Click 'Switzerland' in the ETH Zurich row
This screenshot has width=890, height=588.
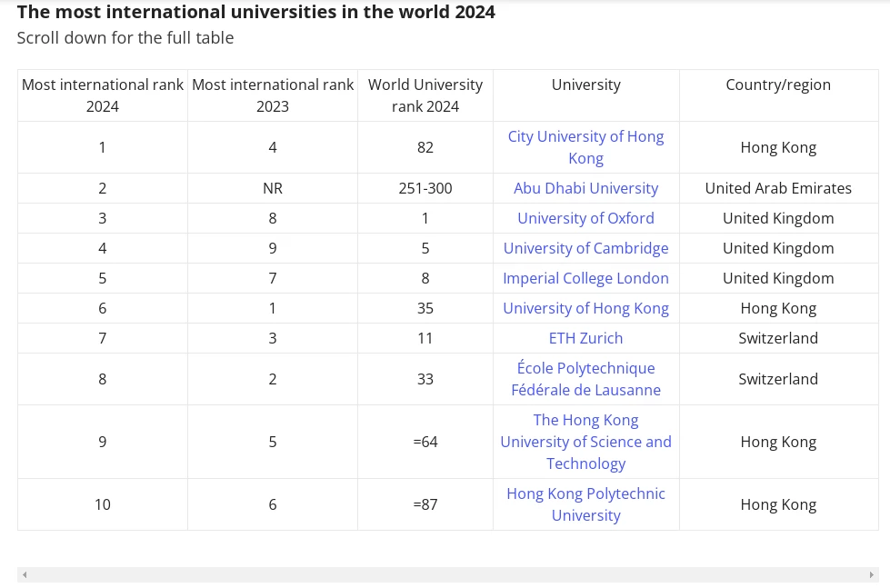tap(778, 338)
